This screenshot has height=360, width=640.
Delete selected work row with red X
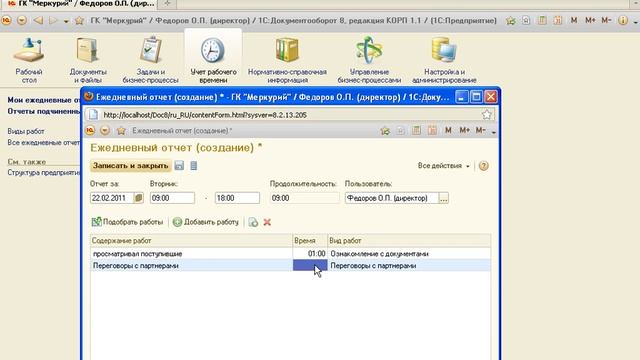267,222
